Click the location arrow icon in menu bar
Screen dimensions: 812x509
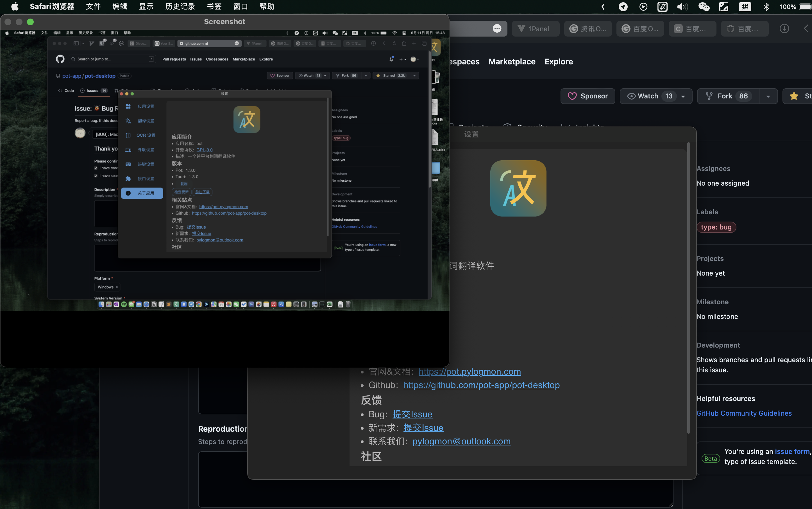pos(623,7)
